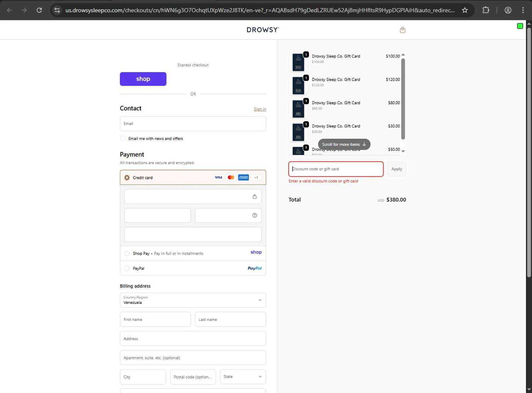Go back to previous page
532x393 pixels.
10,10
